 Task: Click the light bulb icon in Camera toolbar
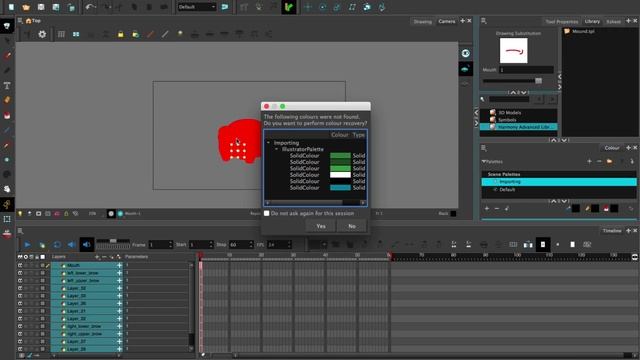tap(180, 34)
